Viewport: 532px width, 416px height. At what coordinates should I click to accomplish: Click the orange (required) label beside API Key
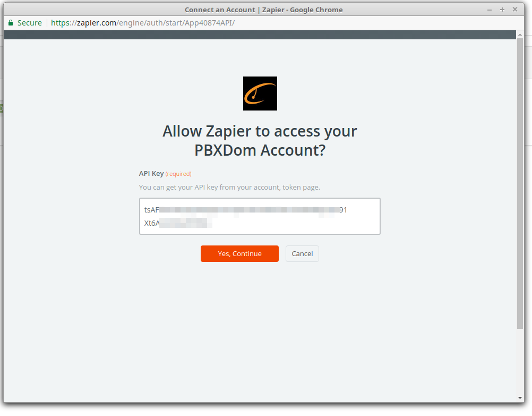(178, 174)
